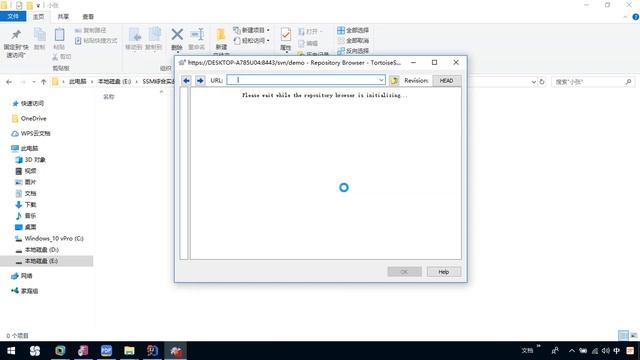Select Windows_10 vPro (C:) drive
This screenshot has width=640, height=360.
pyautogui.click(x=54, y=238)
